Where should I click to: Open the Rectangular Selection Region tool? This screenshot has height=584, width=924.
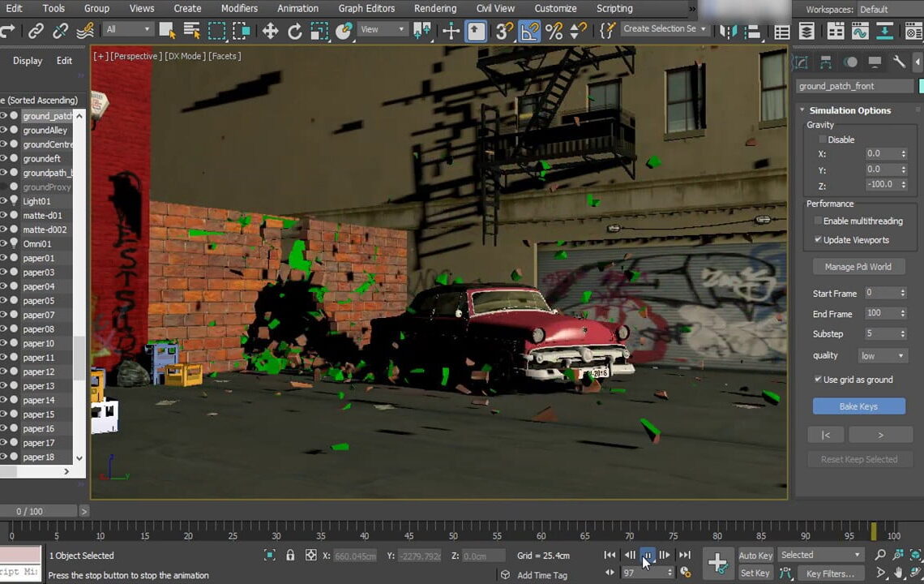[x=216, y=29]
